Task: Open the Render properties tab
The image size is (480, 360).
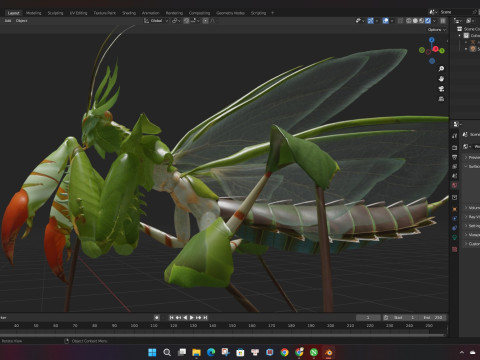Action: pos(455,147)
